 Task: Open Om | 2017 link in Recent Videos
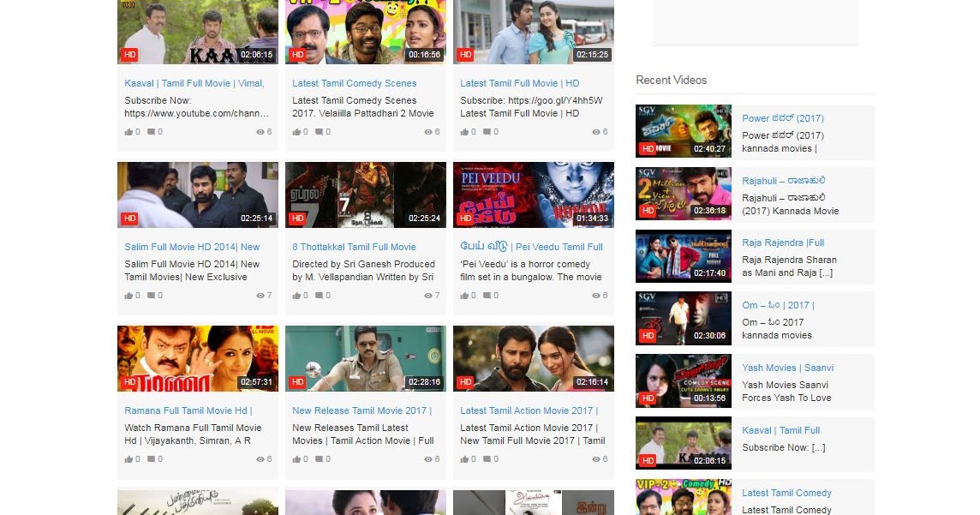click(x=778, y=305)
